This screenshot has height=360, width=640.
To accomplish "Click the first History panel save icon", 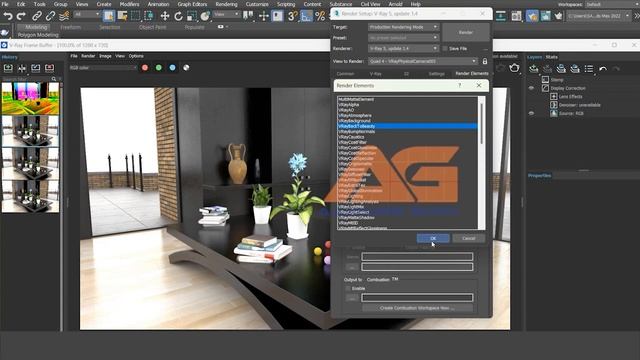I will 8,68.
